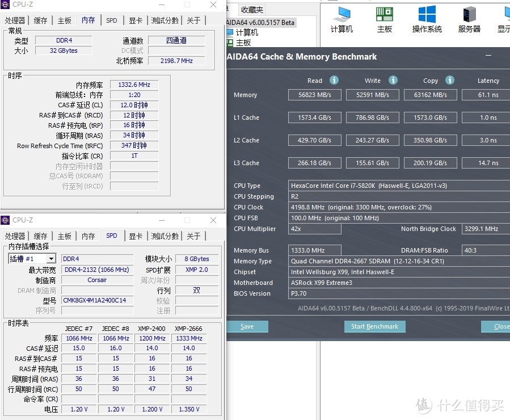Click North Bridge Clock value 3299.1 MHz
Viewport: 510px width, 420px height.
(486, 229)
